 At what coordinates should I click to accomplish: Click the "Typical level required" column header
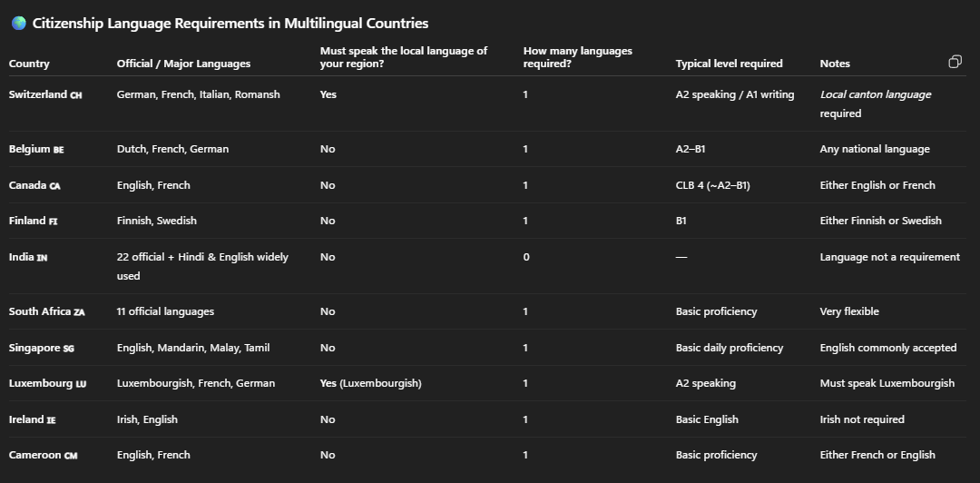[x=729, y=64]
